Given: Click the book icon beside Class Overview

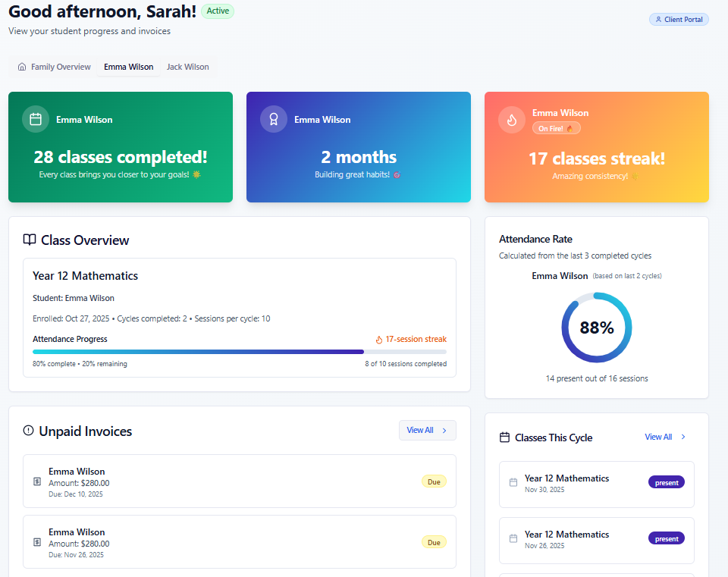Looking at the screenshot, I should (29, 240).
